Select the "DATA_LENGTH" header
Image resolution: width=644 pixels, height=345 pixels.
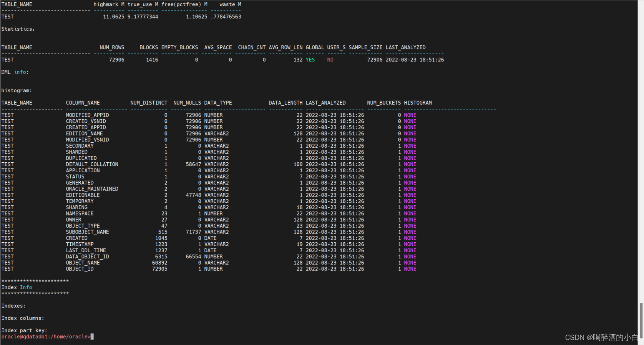coord(285,103)
